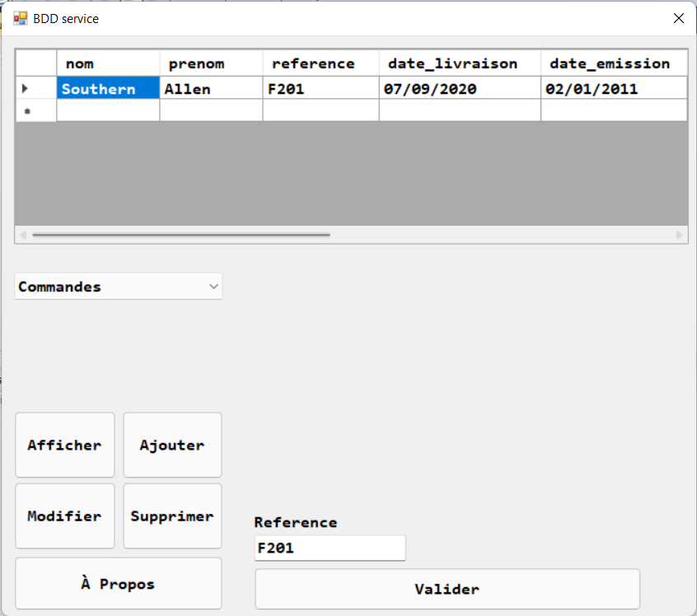Click the prenom column header
This screenshot has width=697, height=616.
209,63
